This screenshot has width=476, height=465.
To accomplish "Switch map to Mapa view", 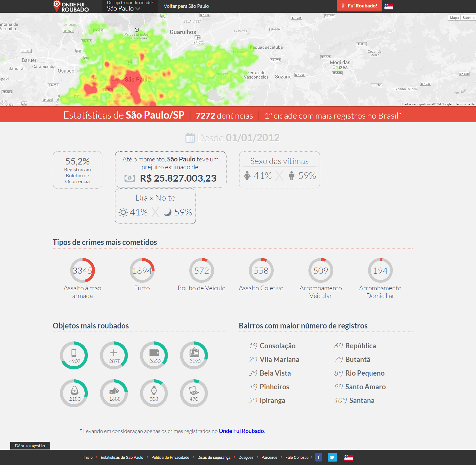I will point(454,18).
